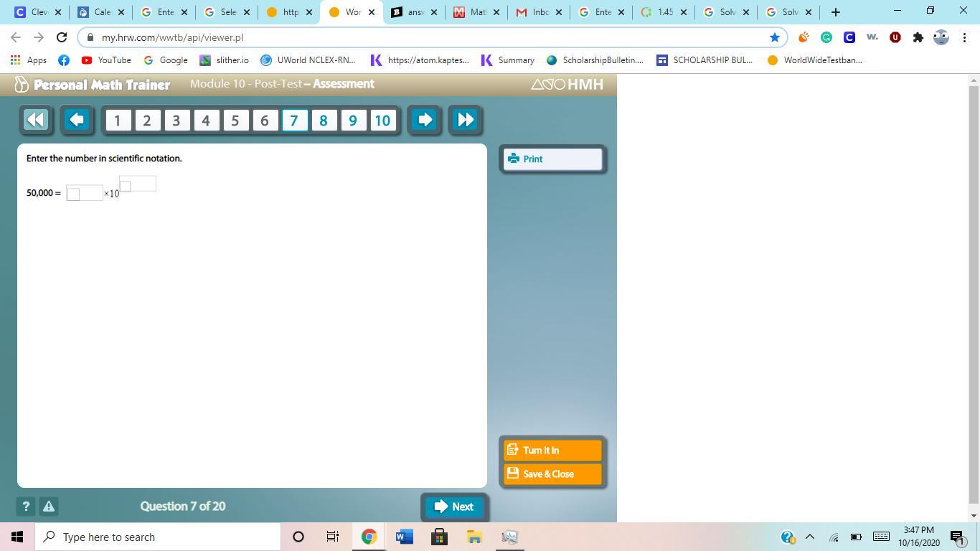Viewport: 980px width, 551px height.
Task: Switch to the Clever browser tab
Action: (38, 12)
